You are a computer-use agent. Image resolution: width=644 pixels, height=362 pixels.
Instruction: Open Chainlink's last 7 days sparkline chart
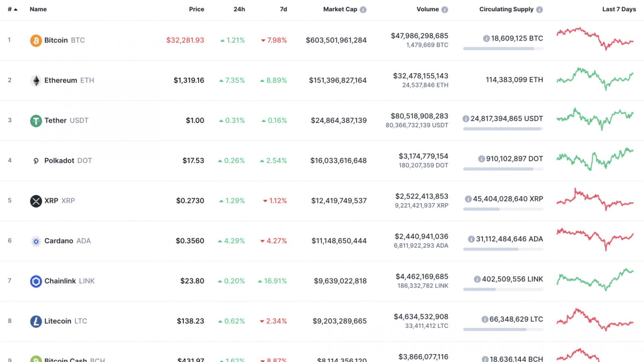[595, 280]
